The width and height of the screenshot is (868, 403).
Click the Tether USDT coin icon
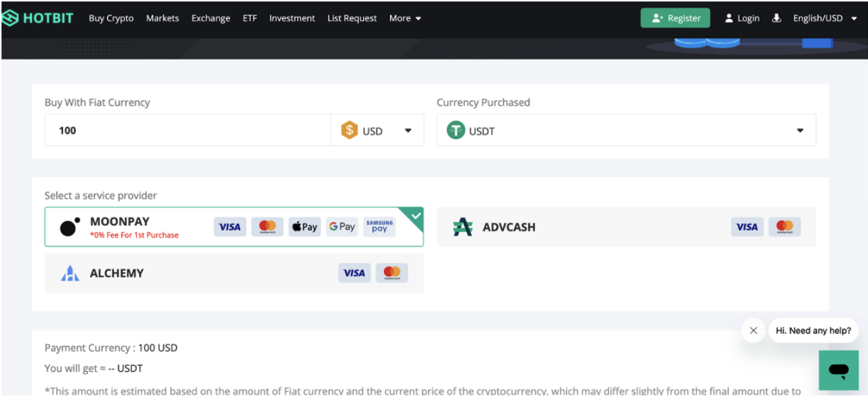[x=456, y=130]
